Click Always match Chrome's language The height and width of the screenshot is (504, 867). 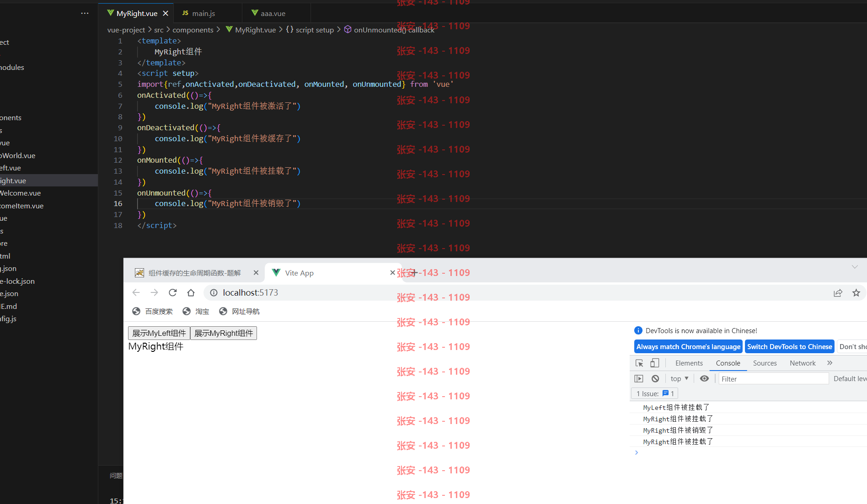(688, 347)
